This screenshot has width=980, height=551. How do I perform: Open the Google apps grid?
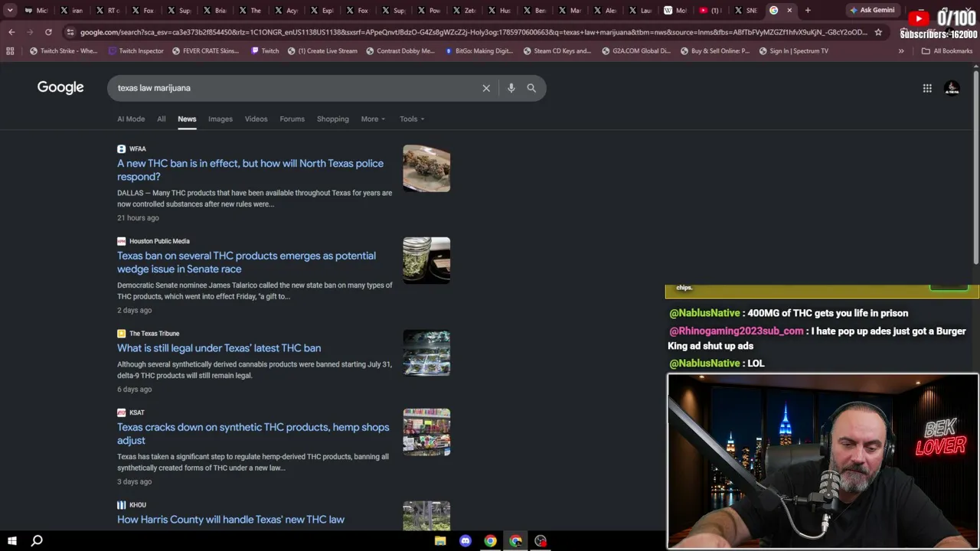[927, 88]
